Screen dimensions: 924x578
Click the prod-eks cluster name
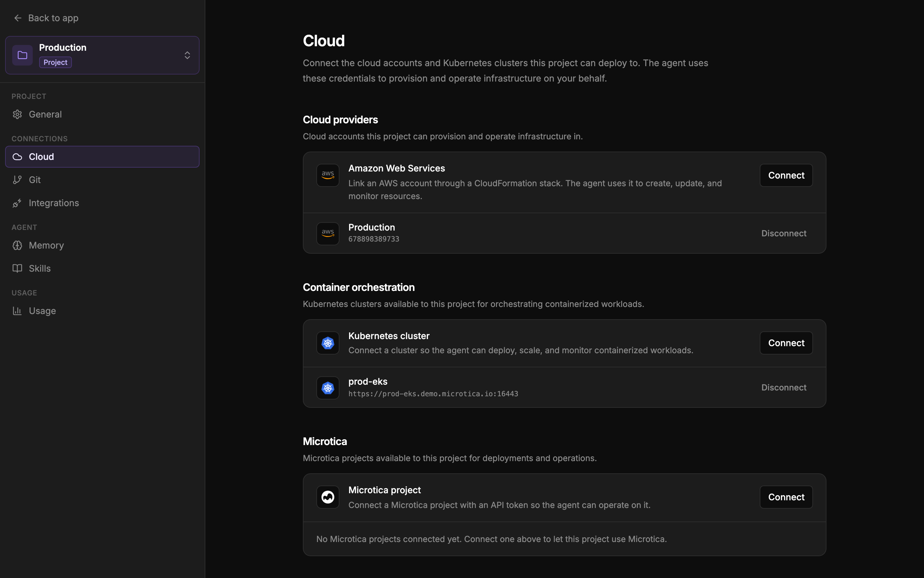tap(368, 381)
